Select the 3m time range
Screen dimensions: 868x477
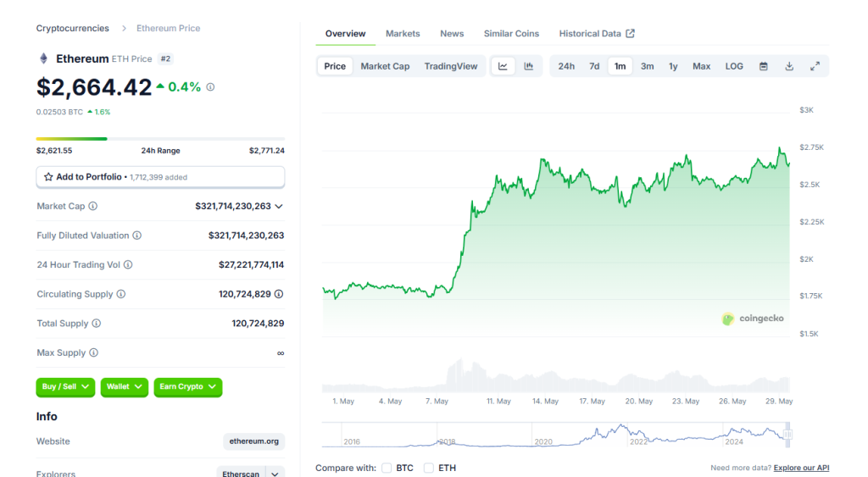(x=647, y=66)
